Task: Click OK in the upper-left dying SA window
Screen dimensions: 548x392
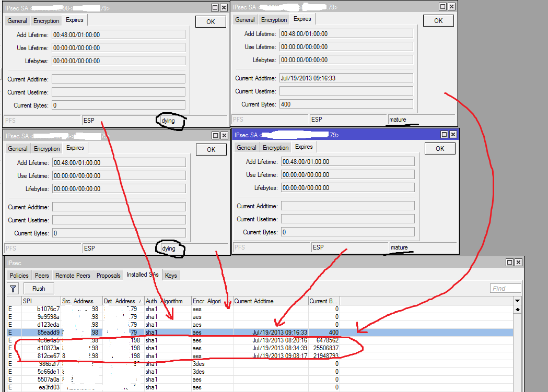Action: pos(211,21)
